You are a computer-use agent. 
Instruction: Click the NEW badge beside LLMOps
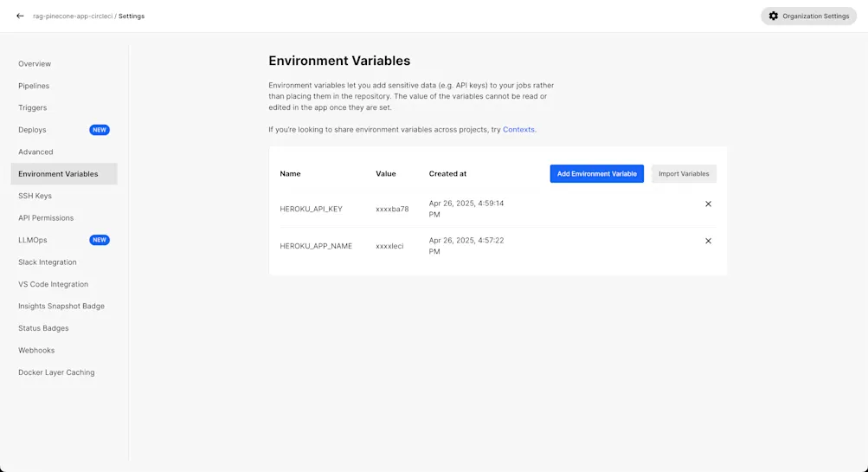coord(100,240)
